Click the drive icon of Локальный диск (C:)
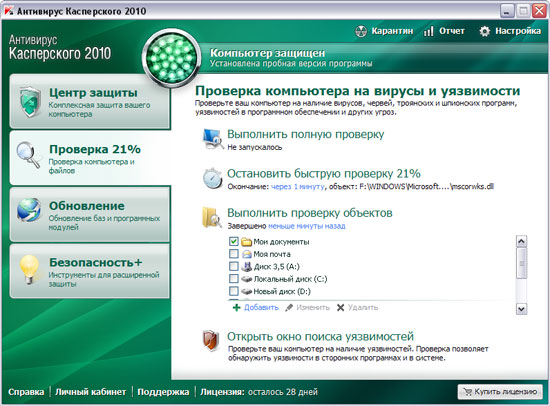 [x=247, y=279]
